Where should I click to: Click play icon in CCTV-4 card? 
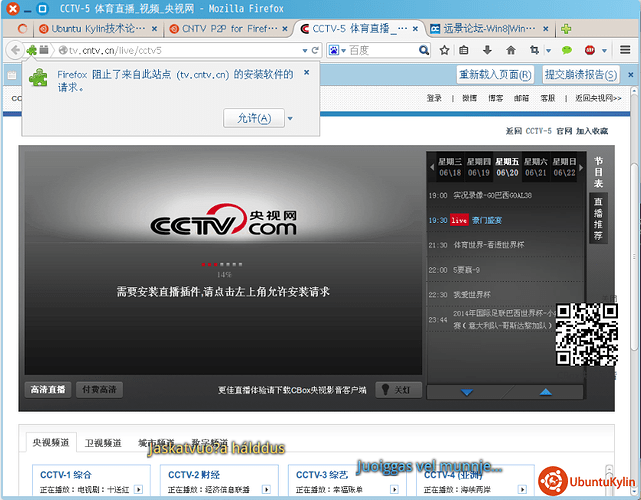pos(522,489)
